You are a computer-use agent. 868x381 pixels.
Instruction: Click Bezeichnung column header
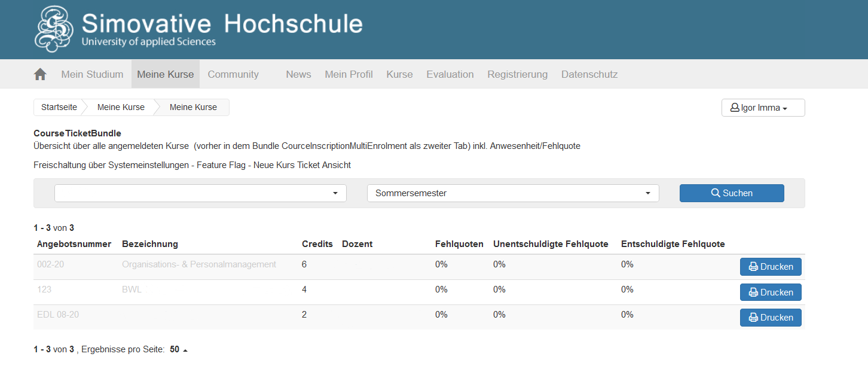point(150,244)
